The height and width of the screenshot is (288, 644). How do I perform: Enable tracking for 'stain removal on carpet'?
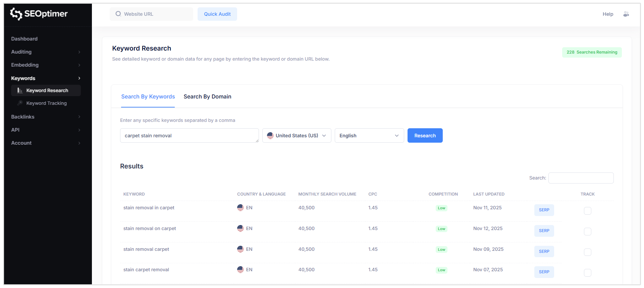[587, 231]
